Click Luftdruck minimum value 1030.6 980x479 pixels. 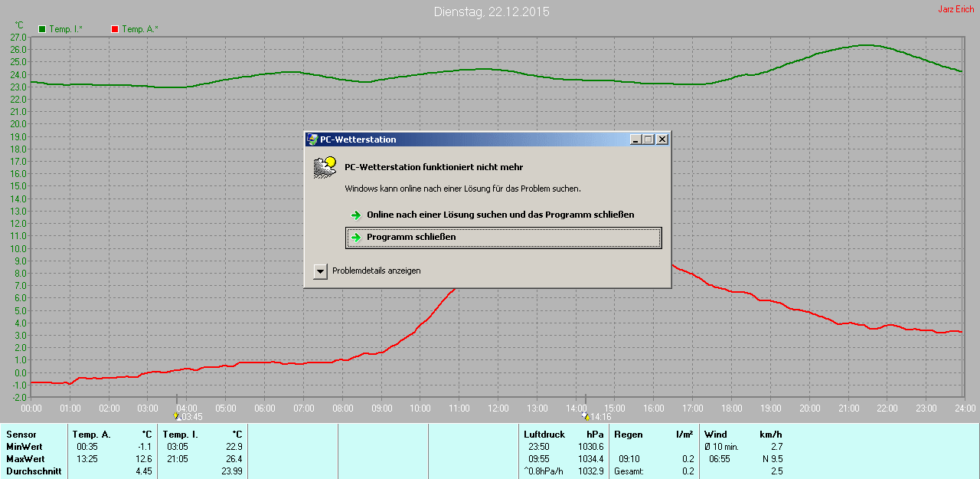click(x=591, y=447)
